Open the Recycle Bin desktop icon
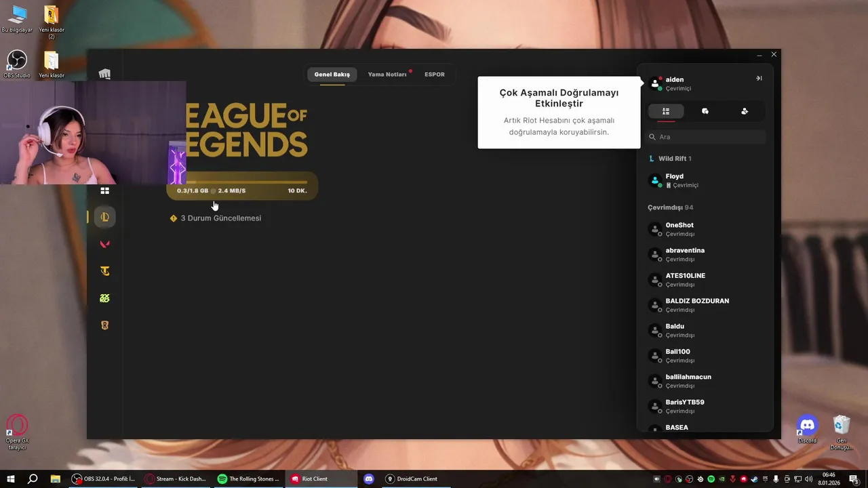 click(842, 432)
